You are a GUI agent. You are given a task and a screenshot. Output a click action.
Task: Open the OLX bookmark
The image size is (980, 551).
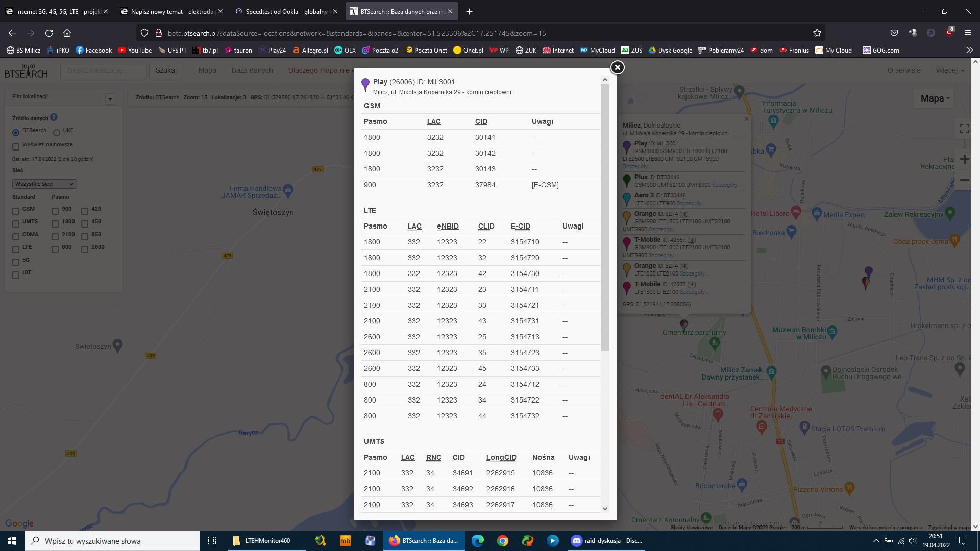pyautogui.click(x=345, y=50)
